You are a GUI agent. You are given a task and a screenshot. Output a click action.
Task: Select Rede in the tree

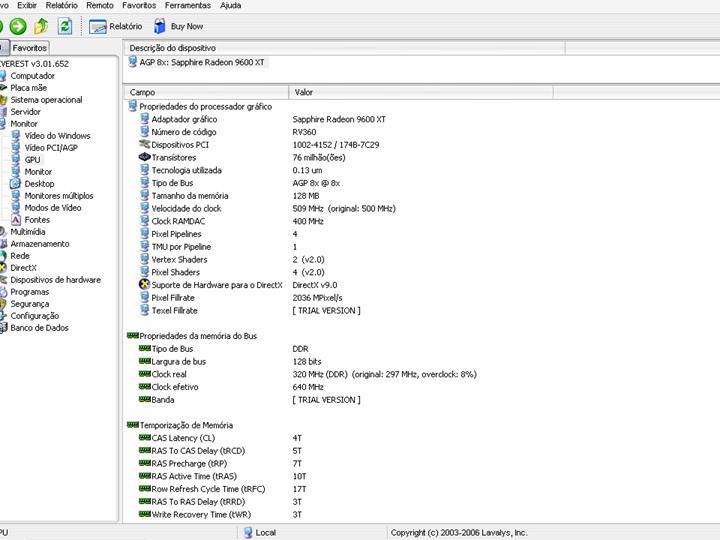click(x=20, y=255)
